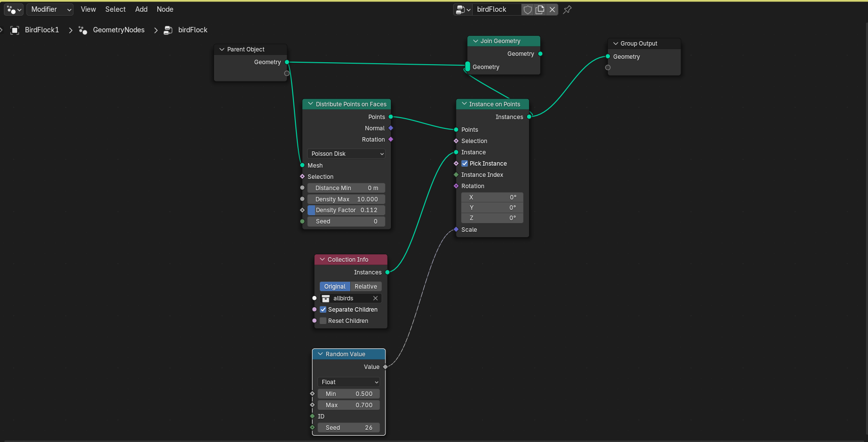
Task: Click the editor type selector icon
Action: pyautogui.click(x=11, y=9)
